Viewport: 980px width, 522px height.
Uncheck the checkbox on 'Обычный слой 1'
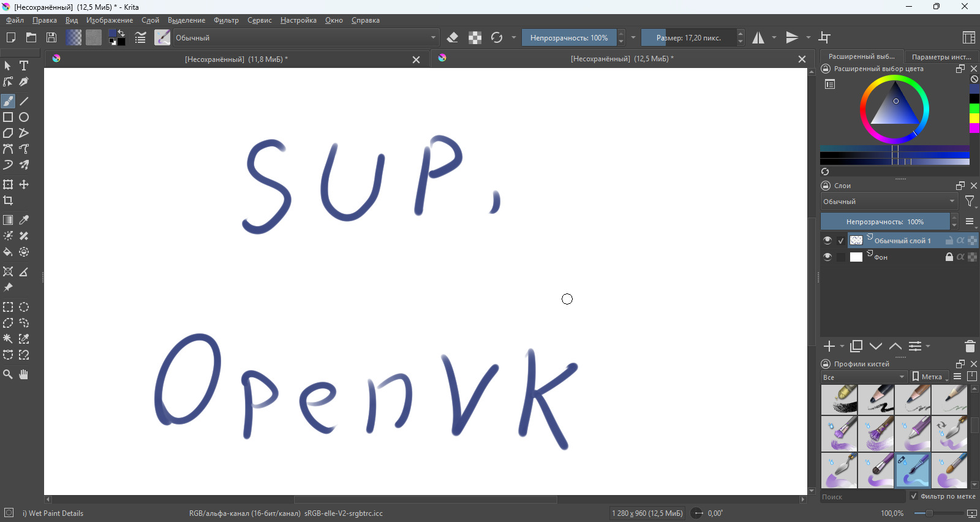tap(841, 241)
